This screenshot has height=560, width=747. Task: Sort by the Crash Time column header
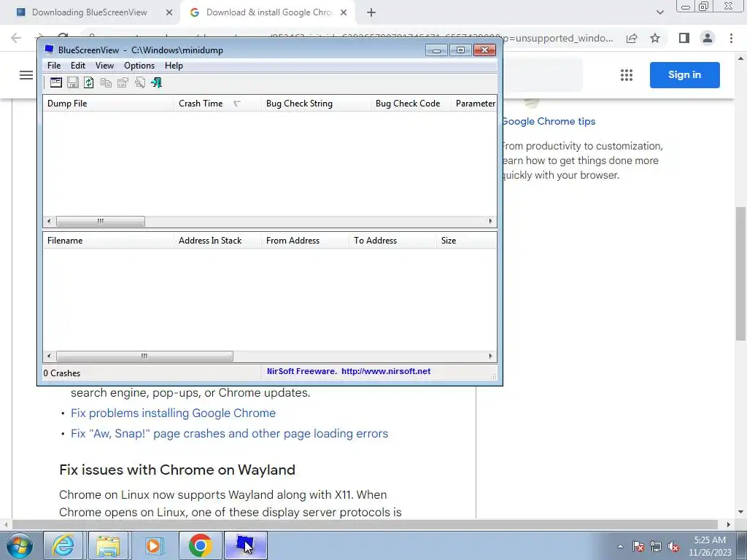(x=217, y=104)
